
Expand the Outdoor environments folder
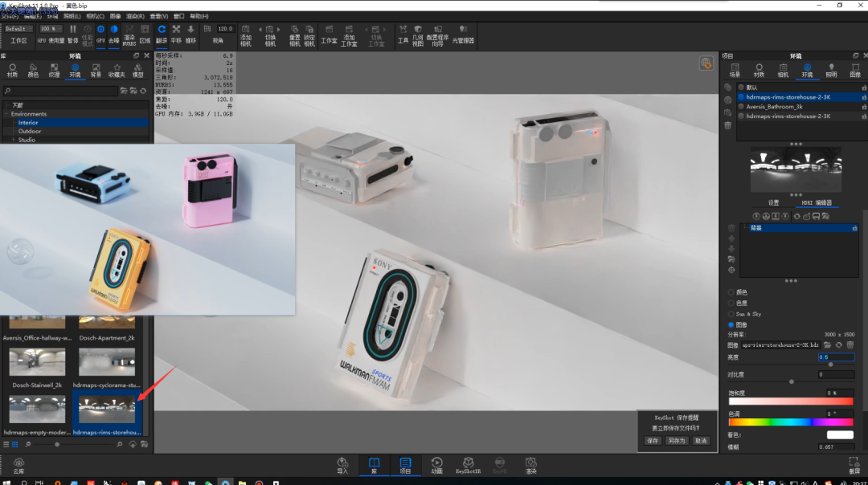30,131
